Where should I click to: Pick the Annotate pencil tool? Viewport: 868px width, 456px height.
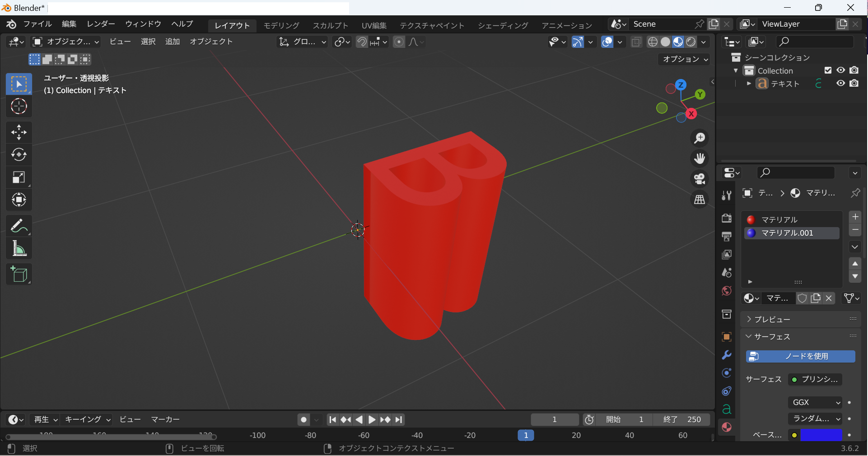19,226
